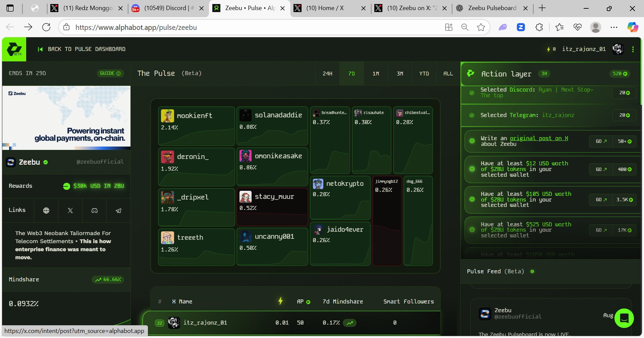
Task: Open the browser favorites list icon
Action: click(559, 27)
